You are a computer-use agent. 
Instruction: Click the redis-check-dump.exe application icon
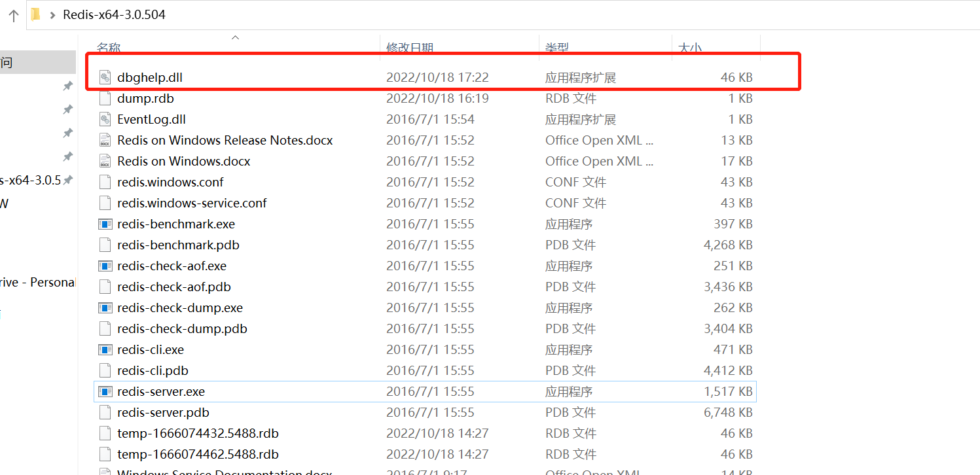tap(105, 308)
